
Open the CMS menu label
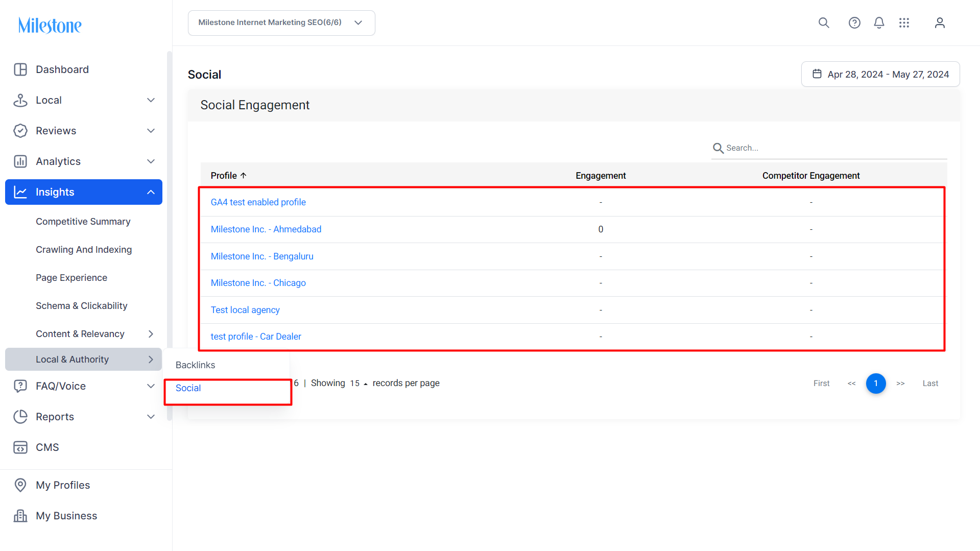tap(47, 447)
